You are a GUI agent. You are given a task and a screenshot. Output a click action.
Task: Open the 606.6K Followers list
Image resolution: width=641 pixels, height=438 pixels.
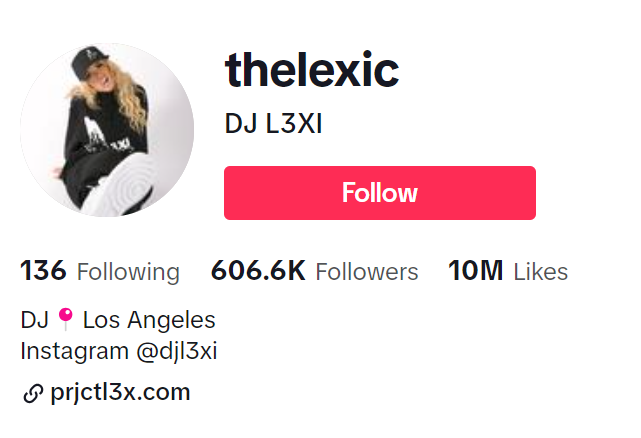314,271
